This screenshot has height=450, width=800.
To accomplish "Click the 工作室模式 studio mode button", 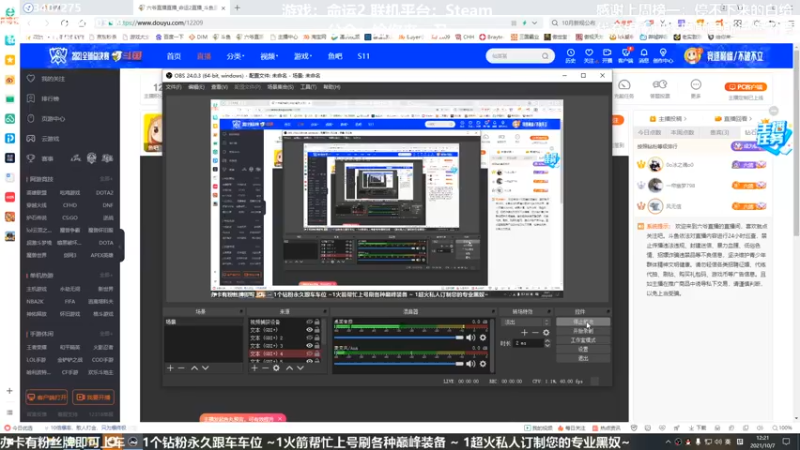I will pyautogui.click(x=583, y=340).
